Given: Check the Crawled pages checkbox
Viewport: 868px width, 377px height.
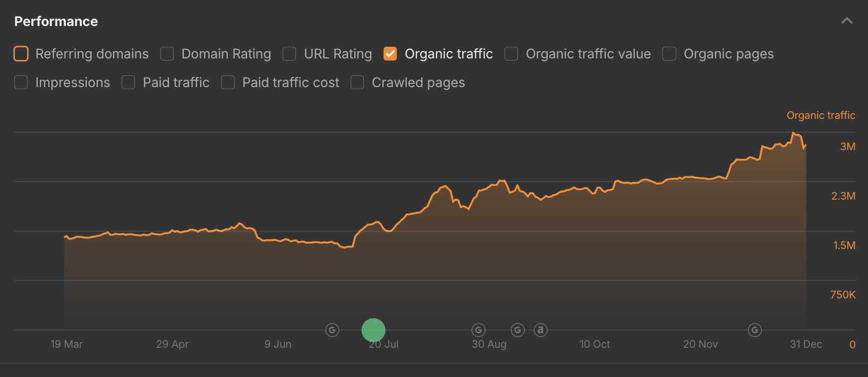Looking at the screenshot, I should coord(358,82).
